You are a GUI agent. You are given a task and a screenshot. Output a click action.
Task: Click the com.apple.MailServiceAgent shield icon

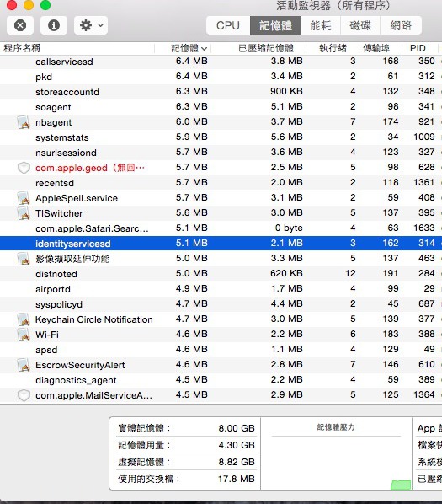pyautogui.click(x=24, y=395)
